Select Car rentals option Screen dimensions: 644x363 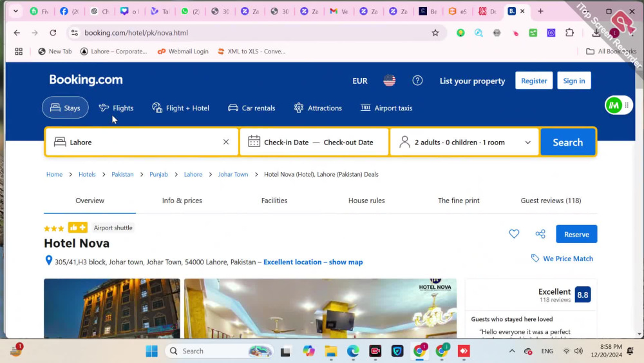point(251,108)
